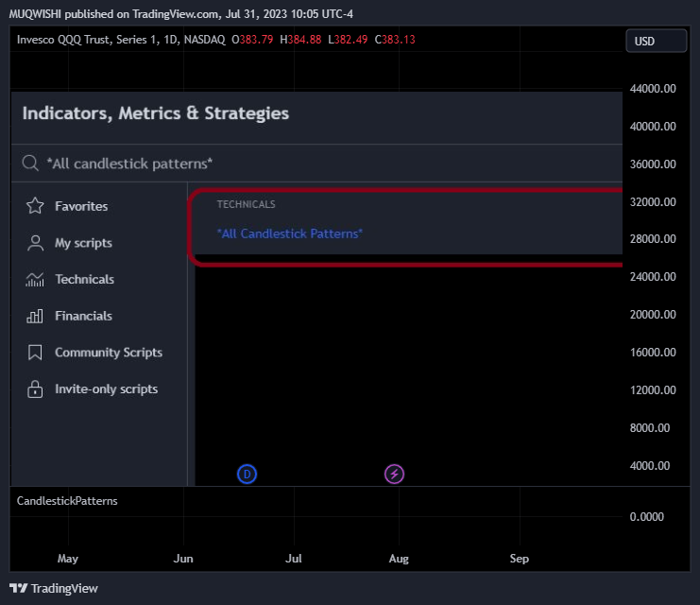Click the Sep label on time axis
Viewport: 700px width, 605px height.
520,559
